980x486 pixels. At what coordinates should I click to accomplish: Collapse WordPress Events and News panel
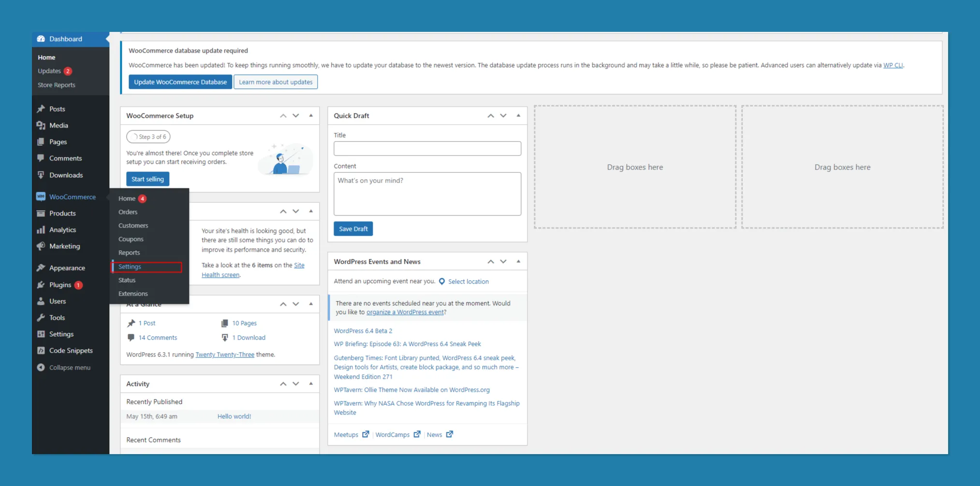click(x=518, y=261)
